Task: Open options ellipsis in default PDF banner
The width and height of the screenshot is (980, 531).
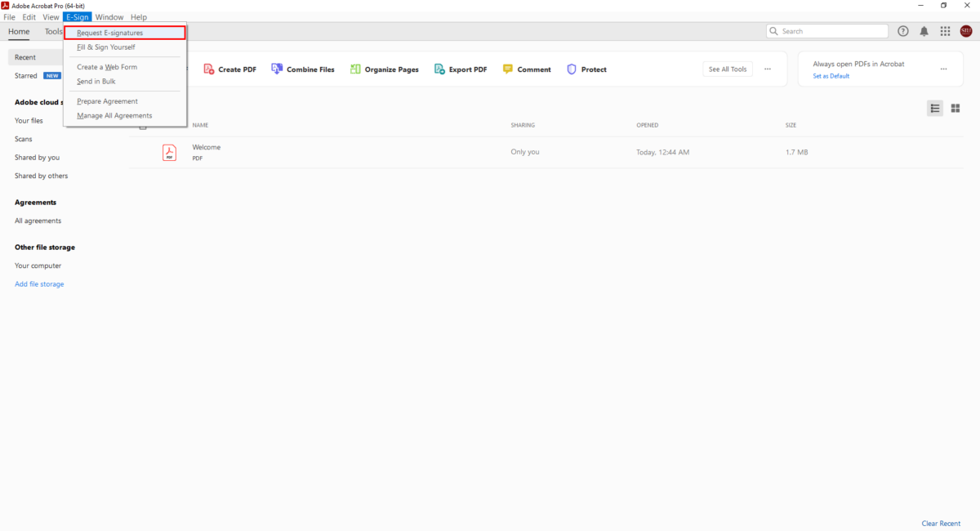Action: [943, 69]
